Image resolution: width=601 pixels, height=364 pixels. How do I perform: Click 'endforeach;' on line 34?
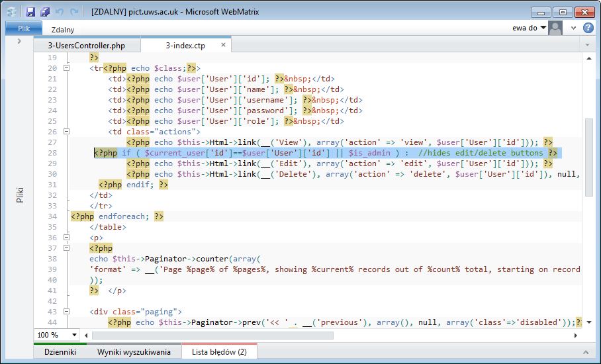[x=124, y=216]
